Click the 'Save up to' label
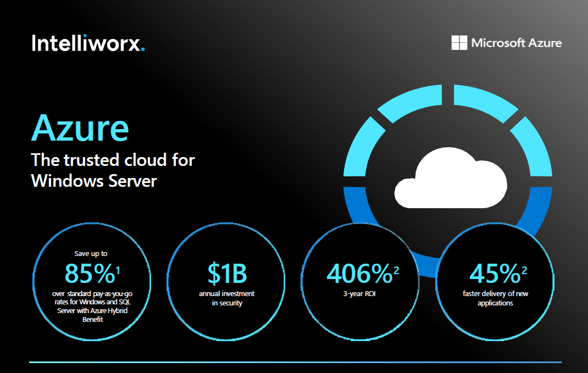Viewport: 588px width, 373px height. (x=91, y=254)
